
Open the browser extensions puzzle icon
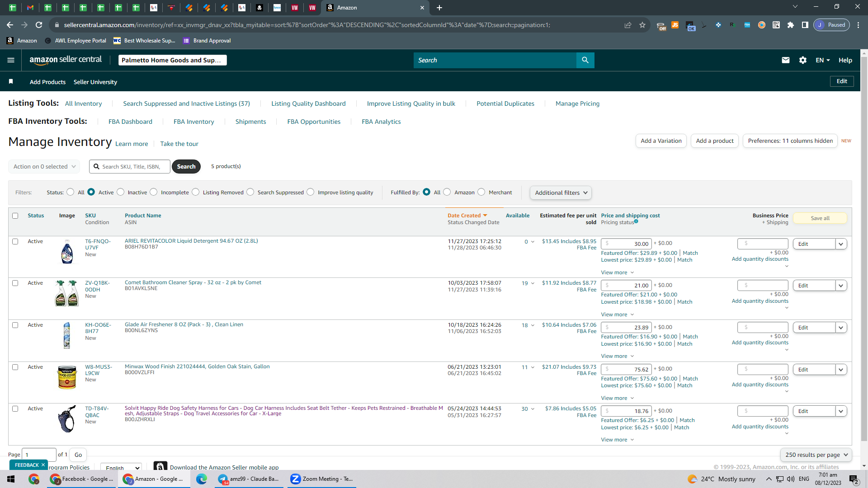point(791,25)
